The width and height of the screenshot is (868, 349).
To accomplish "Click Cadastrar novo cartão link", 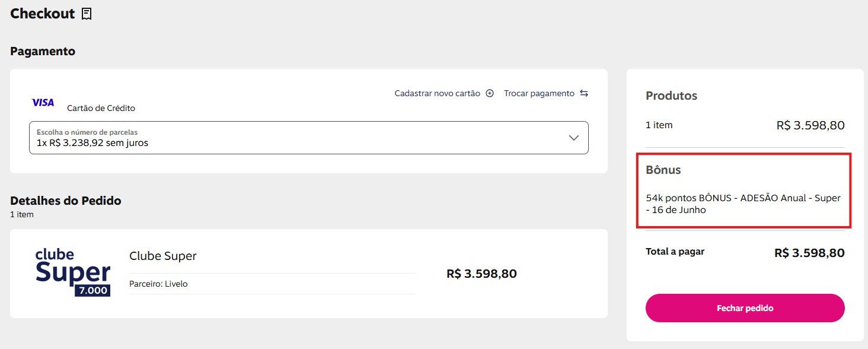I will 438,93.
